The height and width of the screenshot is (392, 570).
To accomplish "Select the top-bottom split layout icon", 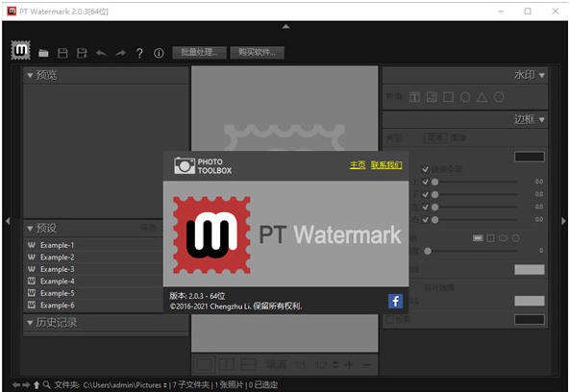I will coord(249,364).
